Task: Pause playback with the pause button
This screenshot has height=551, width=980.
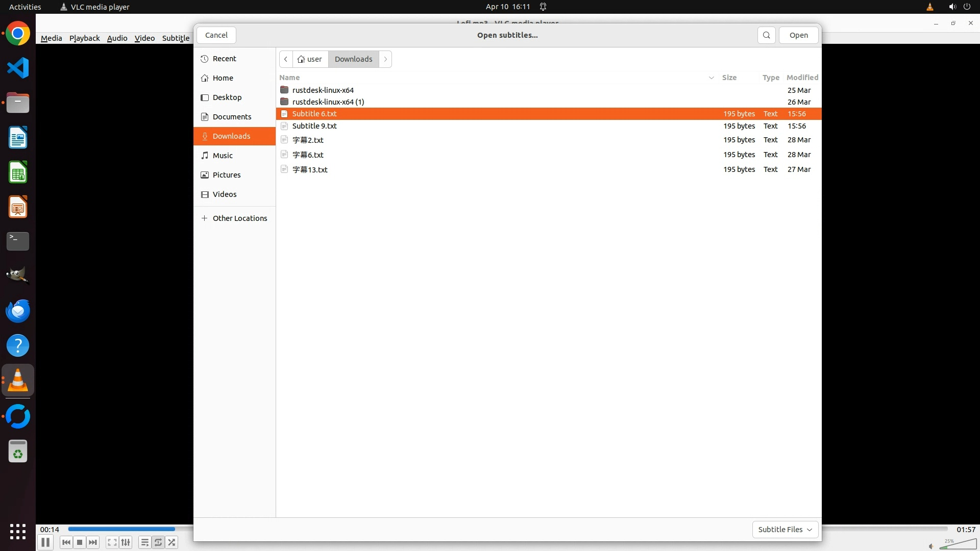Action: [45, 542]
